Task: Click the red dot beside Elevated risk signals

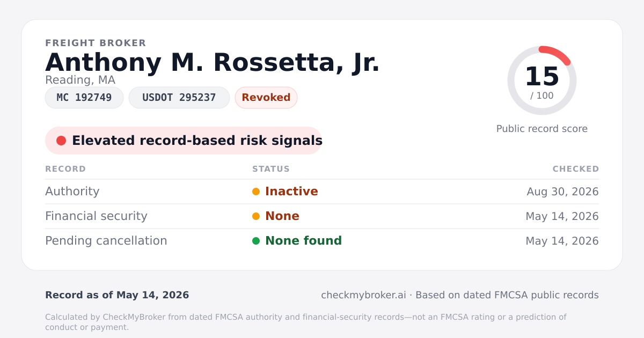Action: click(61, 141)
